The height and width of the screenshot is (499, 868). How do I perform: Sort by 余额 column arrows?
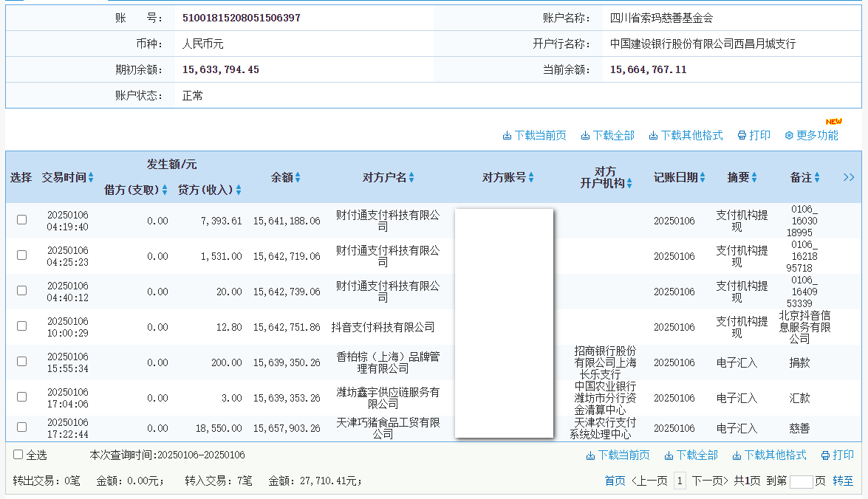pos(298,178)
